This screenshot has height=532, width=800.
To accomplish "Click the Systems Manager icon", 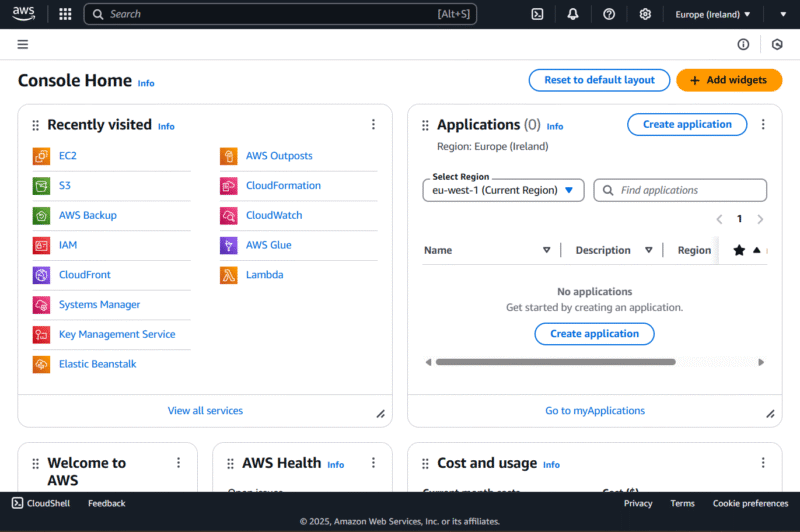I will (41, 305).
